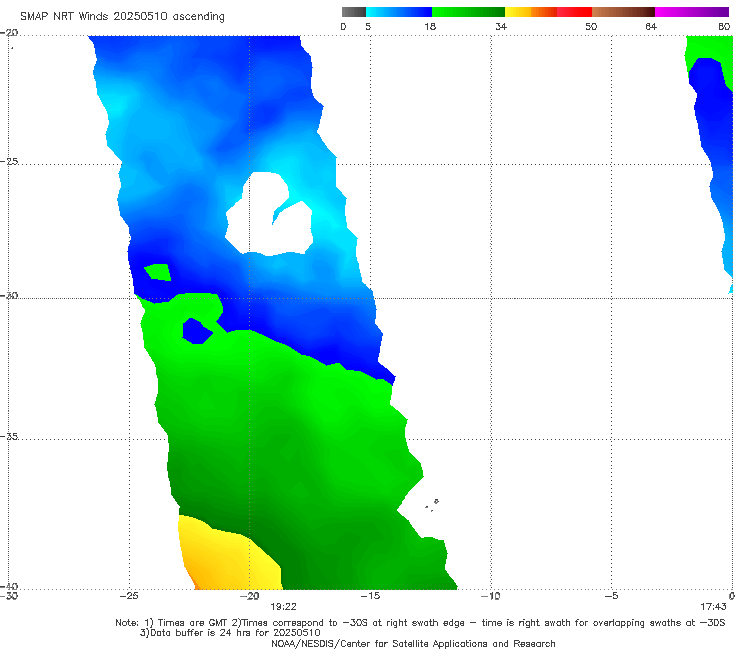Image resolution: width=740 pixels, height=650 pixels.
Task: Click the '34' label under the color bar
Action: pyautogui.click(x=501, y=27)
